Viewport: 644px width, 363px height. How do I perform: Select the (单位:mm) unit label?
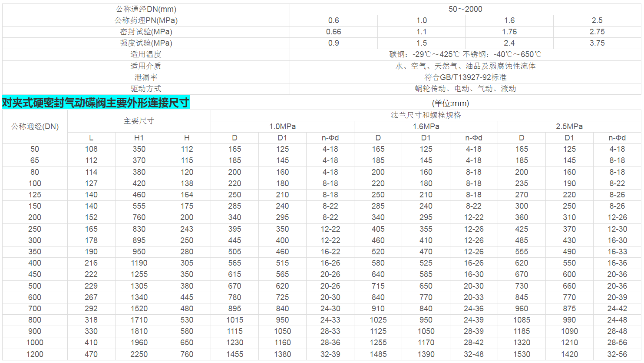pyautogui.click(x=450, y=103)
